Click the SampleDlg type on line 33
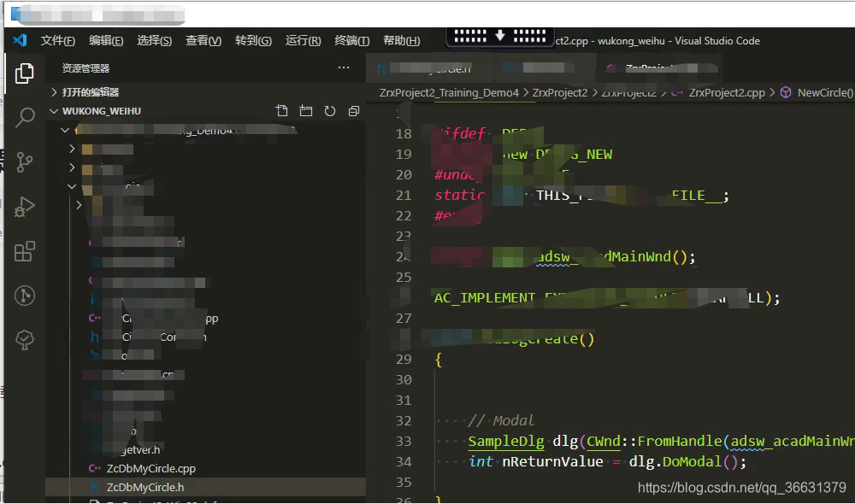 tap(506, 442)
